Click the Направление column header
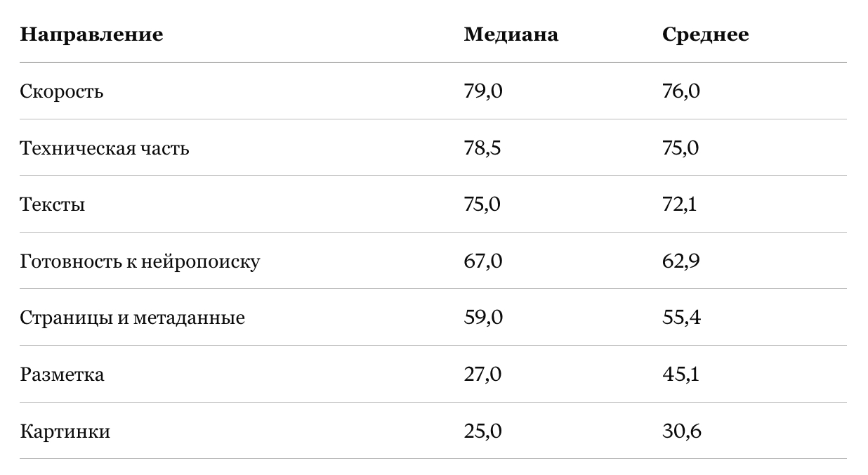This screenshot has height=475, width=868. 92,34
